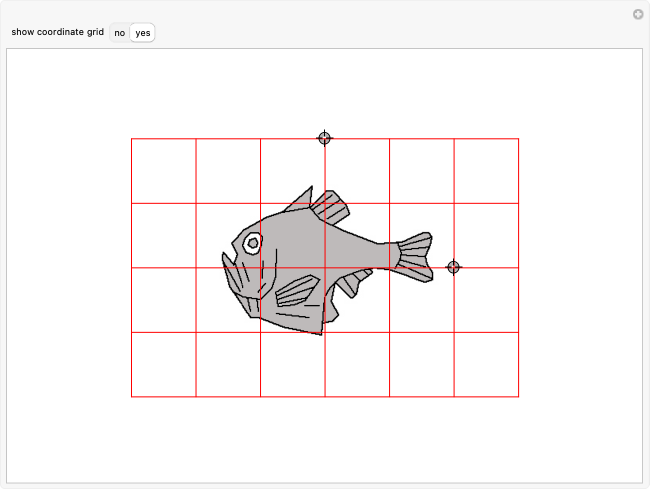Click the fish's round eye

click(253, 242)
